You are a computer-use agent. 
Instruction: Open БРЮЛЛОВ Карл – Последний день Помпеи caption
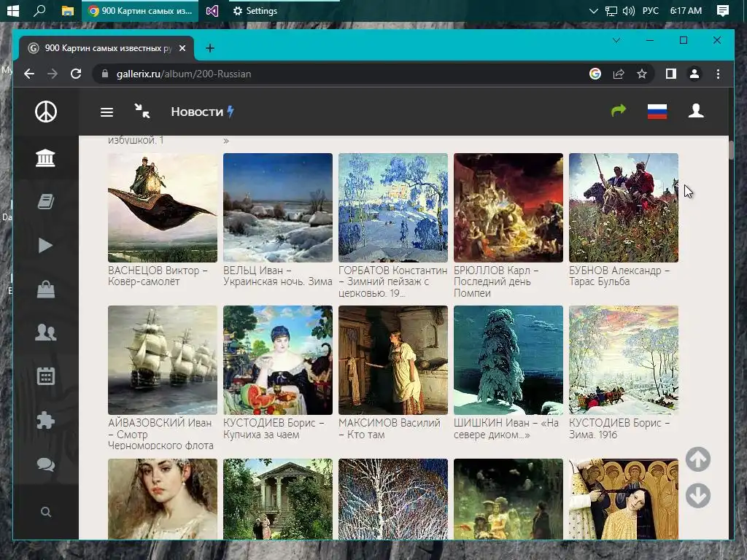click(x=496, y=281)
